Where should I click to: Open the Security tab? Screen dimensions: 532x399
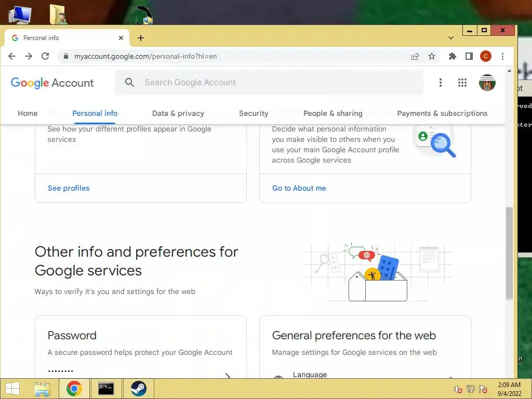coord(254,113)
